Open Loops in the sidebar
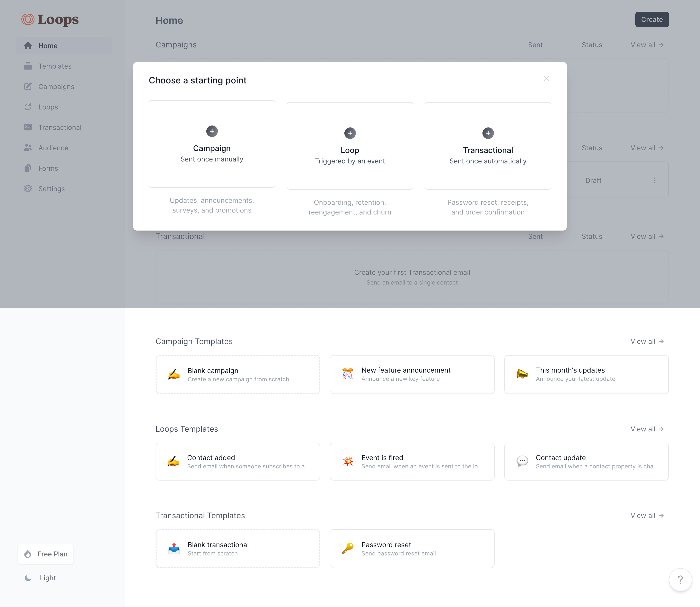The image size is (700, 607). [x=64, y=107]
